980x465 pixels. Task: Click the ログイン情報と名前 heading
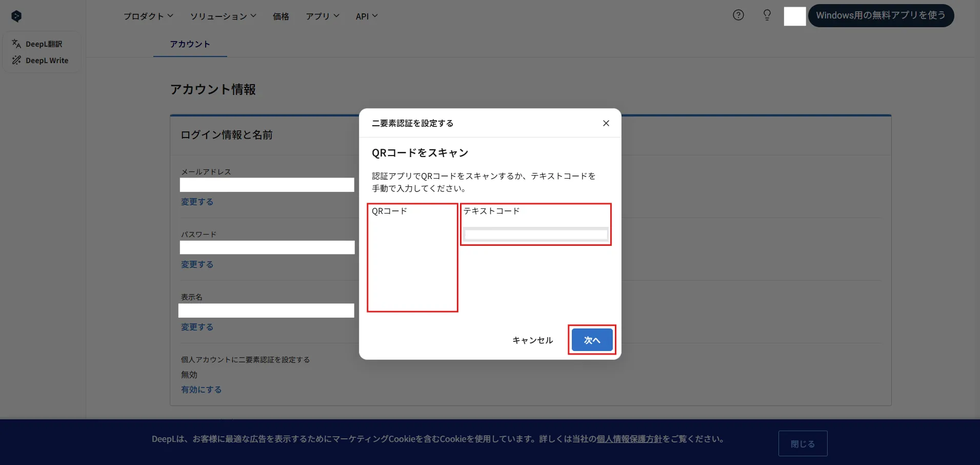coord(226,135)
